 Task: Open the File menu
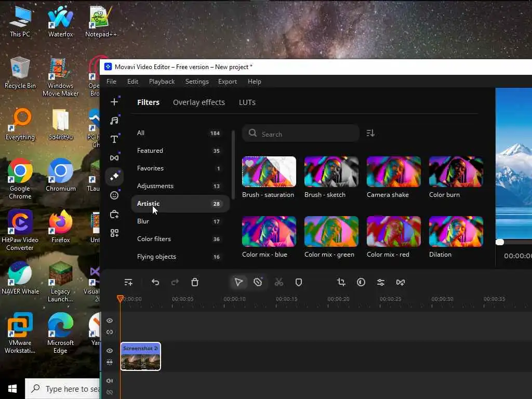111,82
